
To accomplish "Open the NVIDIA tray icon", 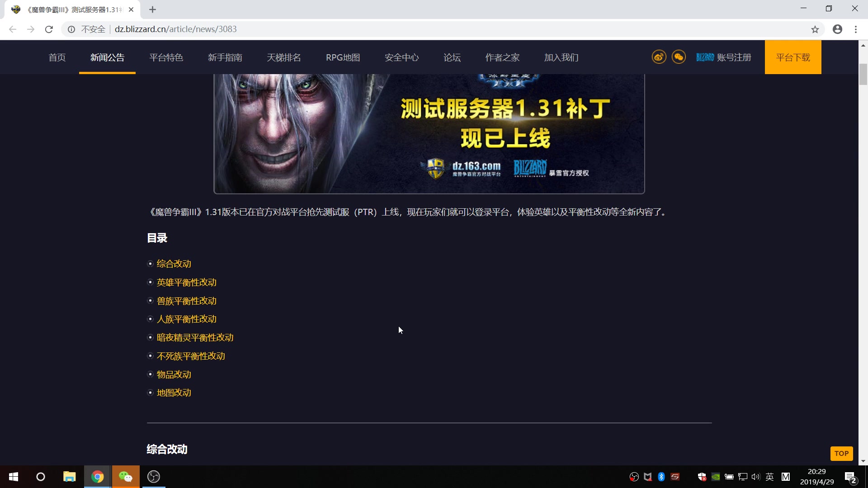I will (x=715, y=477).
